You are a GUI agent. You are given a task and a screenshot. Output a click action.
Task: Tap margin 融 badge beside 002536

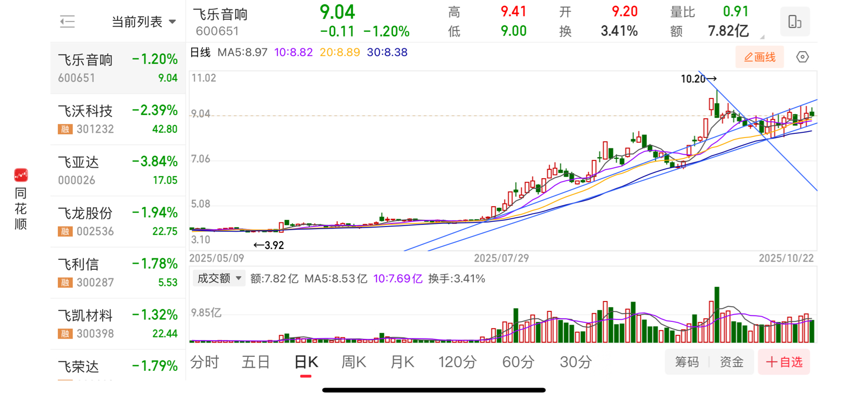point(65,231)
